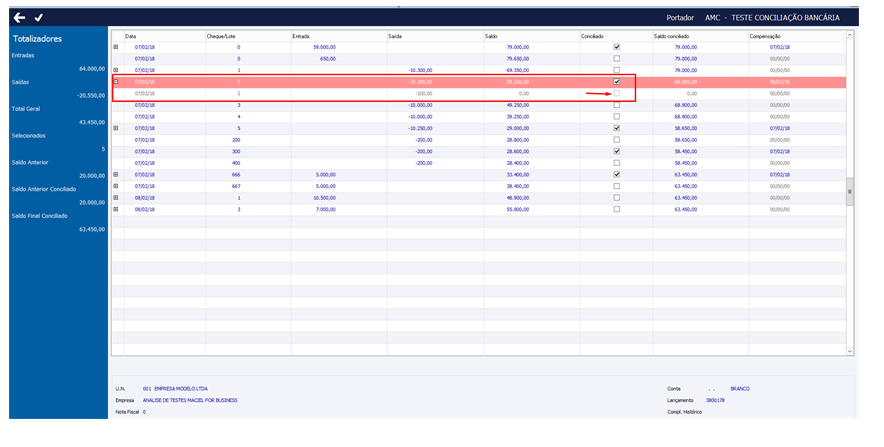This screenshot has height=447, width=884.
Task: Click the grid's scroll down arrow
Action: (x=850, y=351)
